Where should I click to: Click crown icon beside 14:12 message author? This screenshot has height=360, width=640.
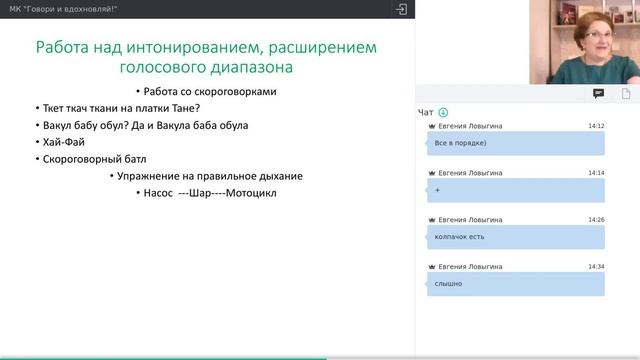tap(432, 126)
